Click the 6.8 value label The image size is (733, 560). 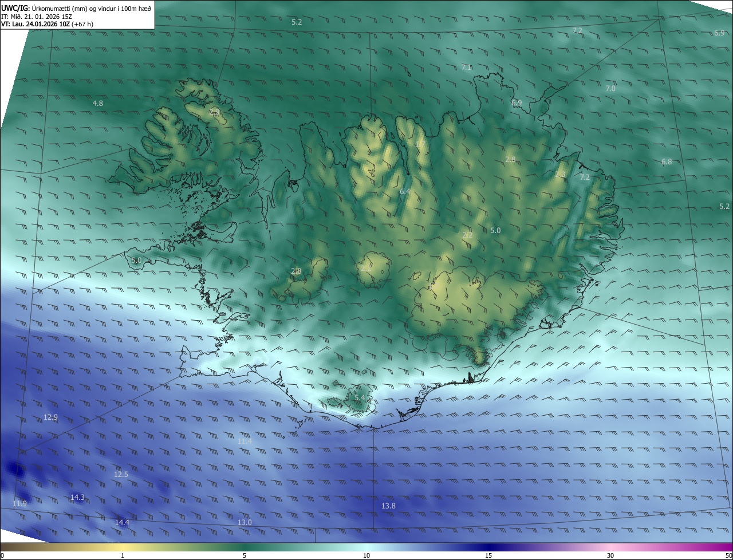point(667,162)
